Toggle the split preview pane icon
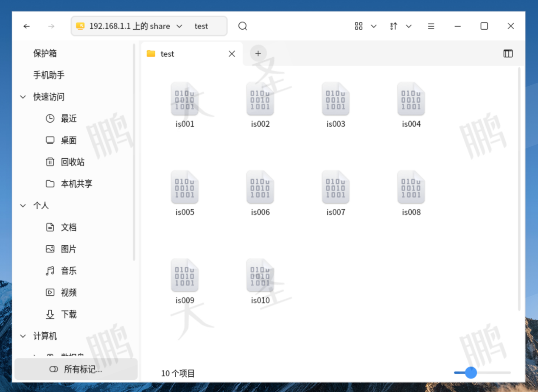The image size is (538, 392). click(x=508, y=53)
